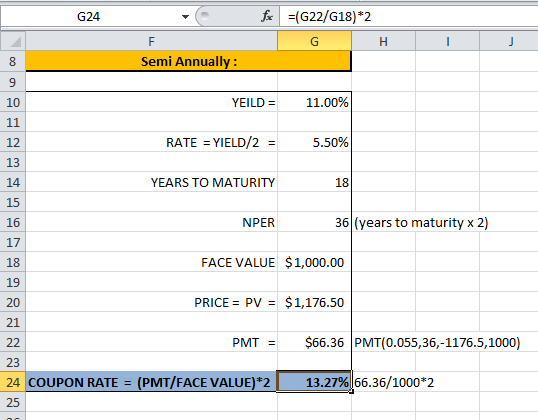Click the 'Semi Annually :' heading cell
The image size is (538, 420).
[189, 61]
